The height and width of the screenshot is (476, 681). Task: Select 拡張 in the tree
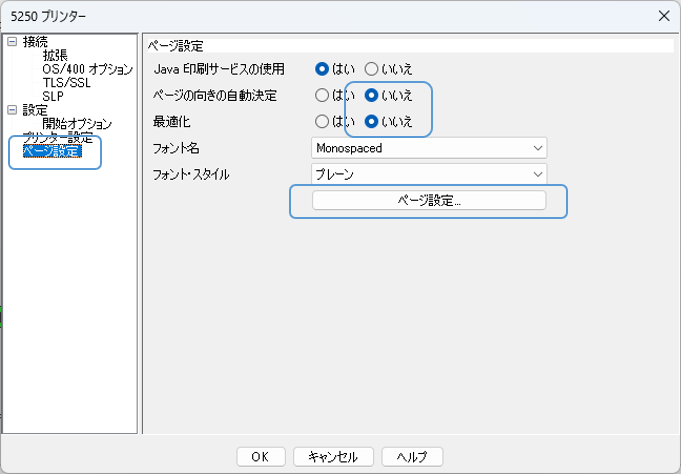point(55,56)
